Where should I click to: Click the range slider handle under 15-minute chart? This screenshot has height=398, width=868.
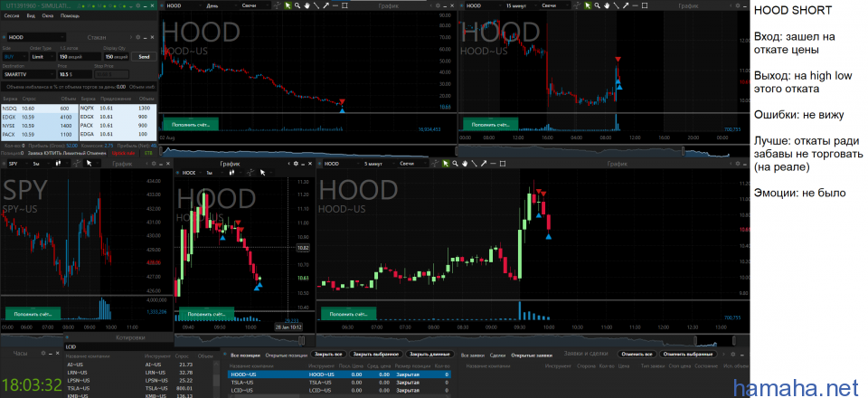[684, 150]
